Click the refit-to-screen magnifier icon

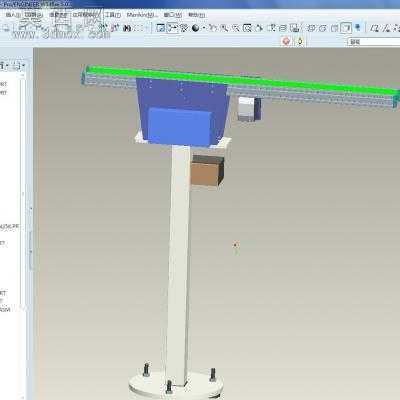[247, 28]
